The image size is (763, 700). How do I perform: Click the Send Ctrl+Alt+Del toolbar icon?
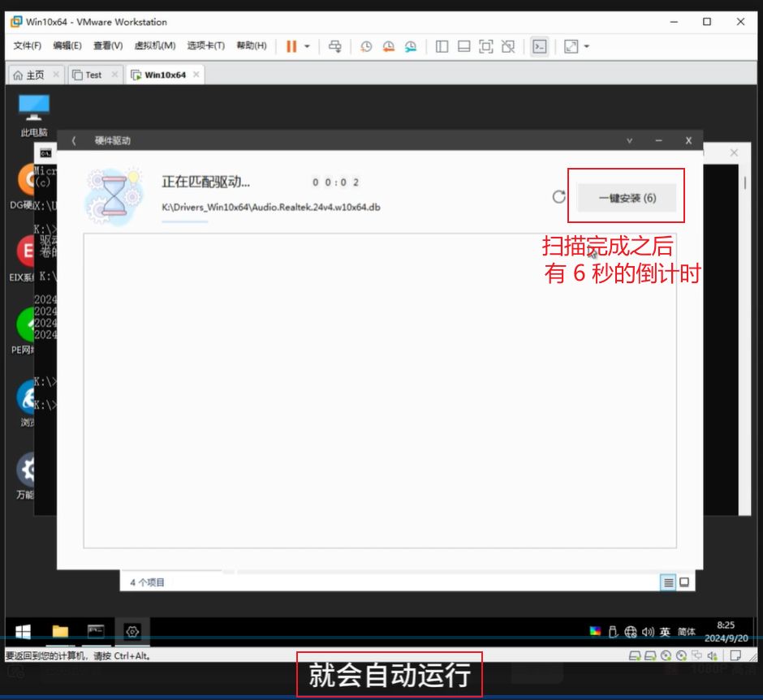click(x=334, y=46)
